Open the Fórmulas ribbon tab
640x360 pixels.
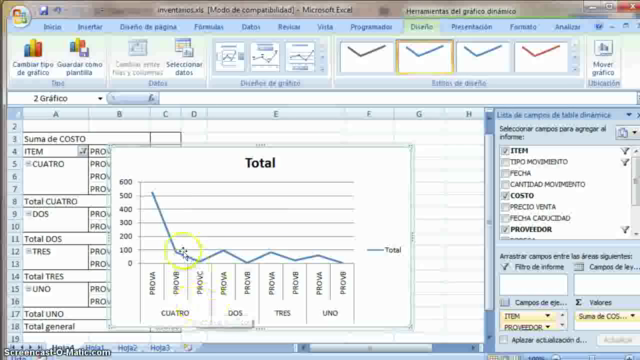(209, 27)
